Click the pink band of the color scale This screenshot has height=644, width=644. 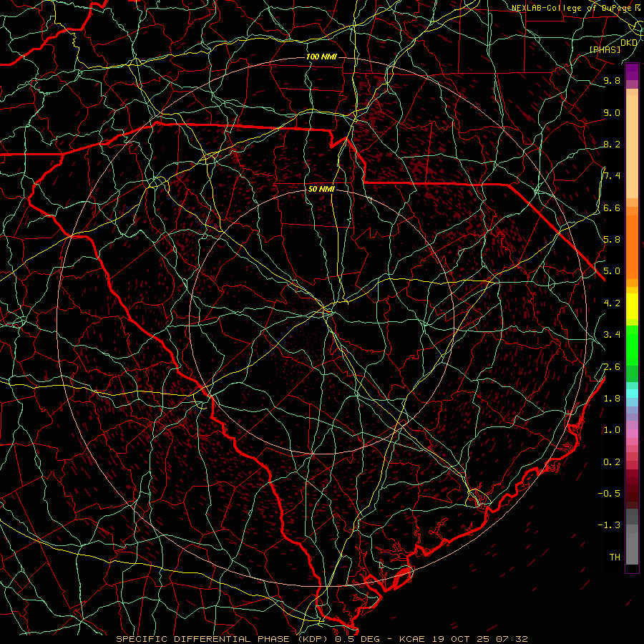pyautogui.click(x=632, y=434)
